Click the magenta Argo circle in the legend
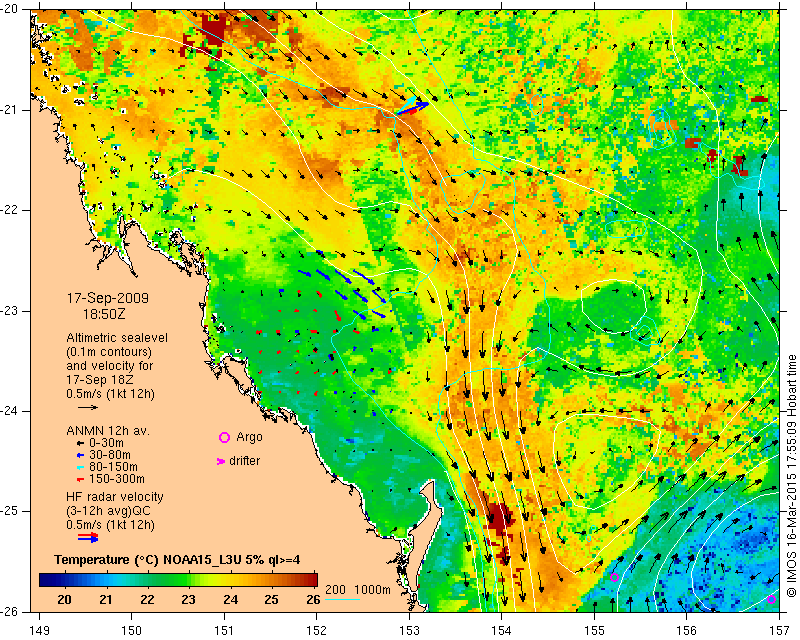 (224, 437)
